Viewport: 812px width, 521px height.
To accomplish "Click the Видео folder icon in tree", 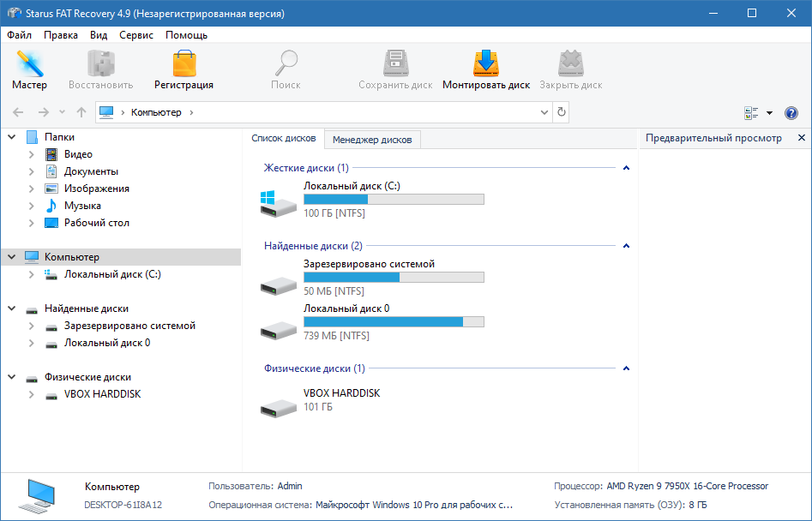I will click(x=51, y=154).
